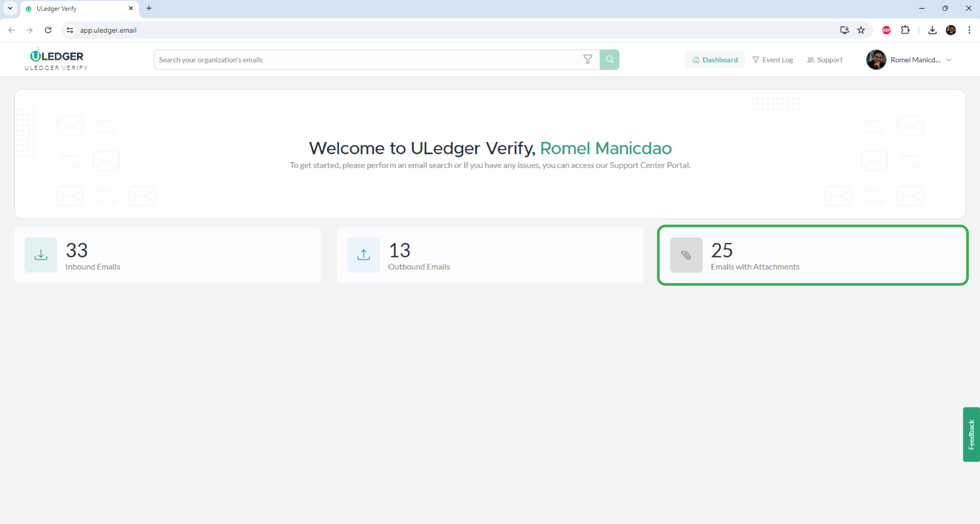
Task: Install app icon in address bar
Action: tap(845, 30)
